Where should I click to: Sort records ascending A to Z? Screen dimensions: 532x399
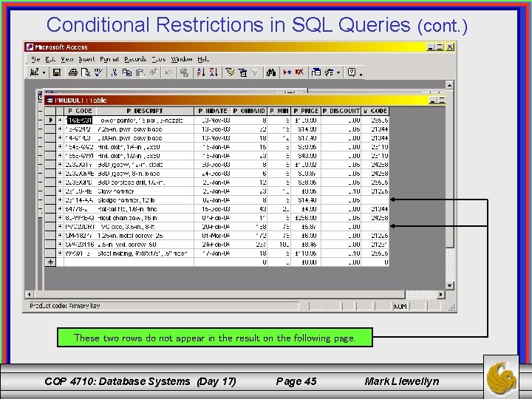[201, 72]
